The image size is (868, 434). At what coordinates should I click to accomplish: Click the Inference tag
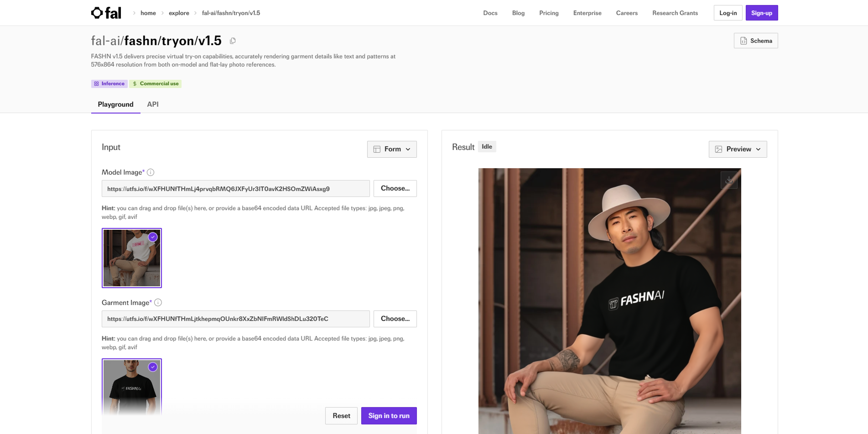(109, 84)
